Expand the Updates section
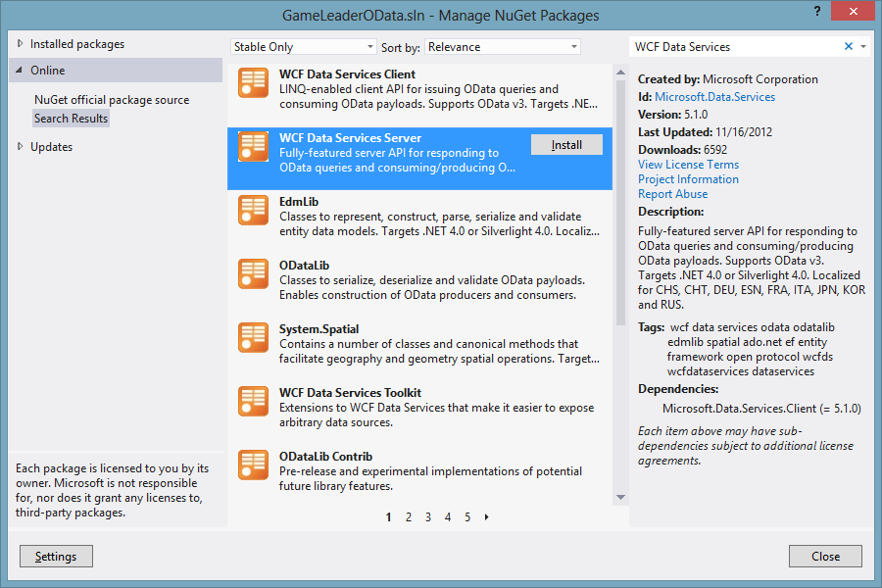Screen dimensions: 882x588 coord(20,147)
